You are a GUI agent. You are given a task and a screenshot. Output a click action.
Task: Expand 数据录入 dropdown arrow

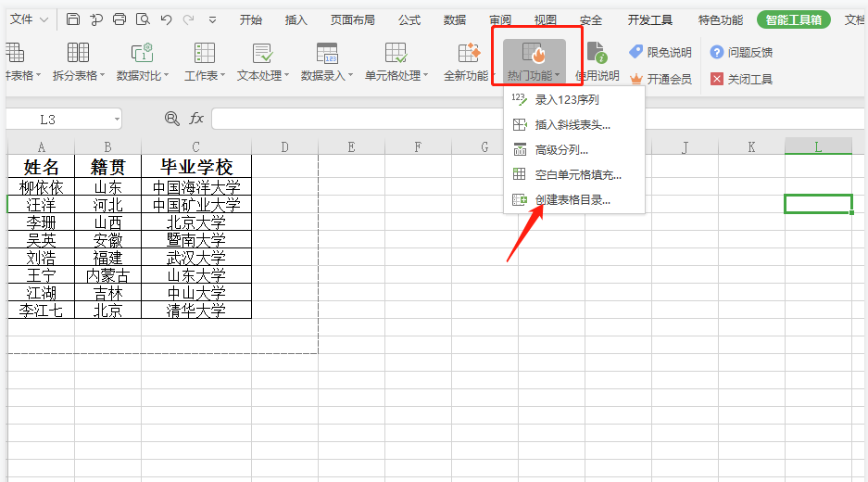tap(350, 75)
